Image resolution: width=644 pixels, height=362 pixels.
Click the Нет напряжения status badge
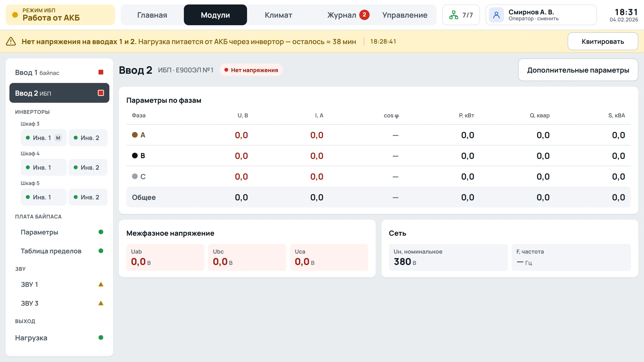click(x=251, y=70)
